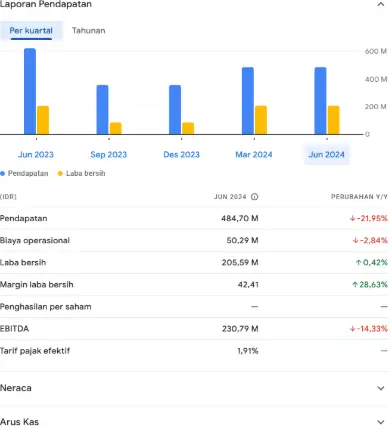Viewport: 391px width, 434px height.
Task: Click the Des 2023 yellow net profit bar
Action: pyautogui.click(x=188, y=128)
